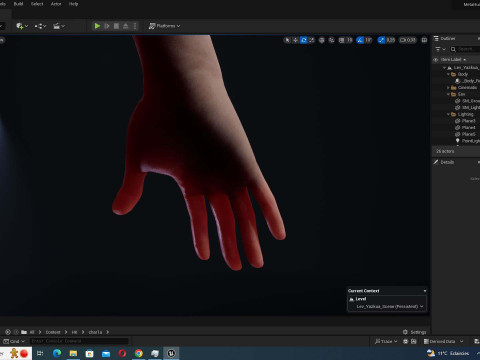480x360 pixels.
Task: Select the viewport Rotate tool
Action: tap(304, 40)
